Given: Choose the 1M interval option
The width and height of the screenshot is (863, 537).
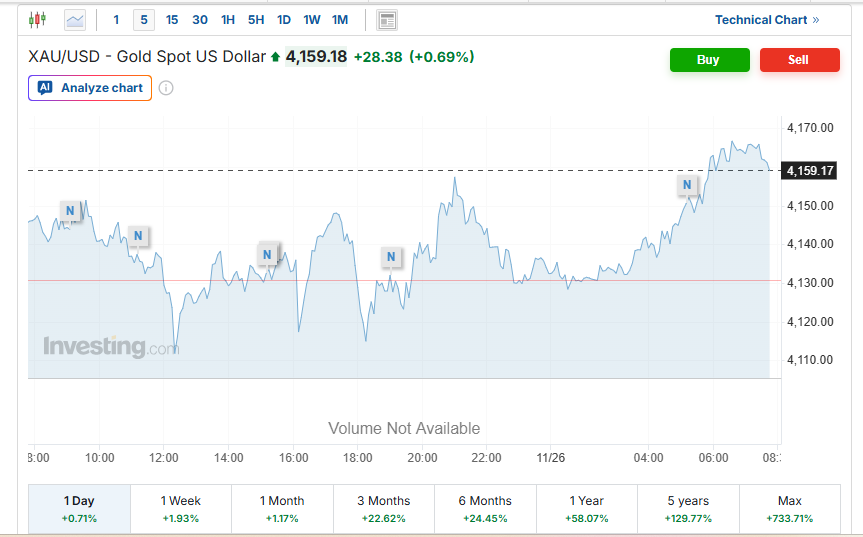Looking at the screenshot, I should pos(340,20).
